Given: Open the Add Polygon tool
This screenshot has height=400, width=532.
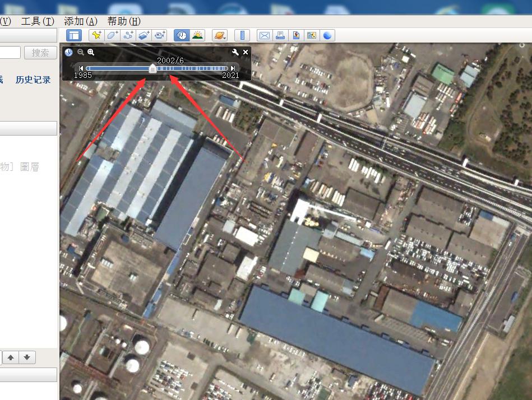Looking at the screenshot, I should (x=112, y=35).
